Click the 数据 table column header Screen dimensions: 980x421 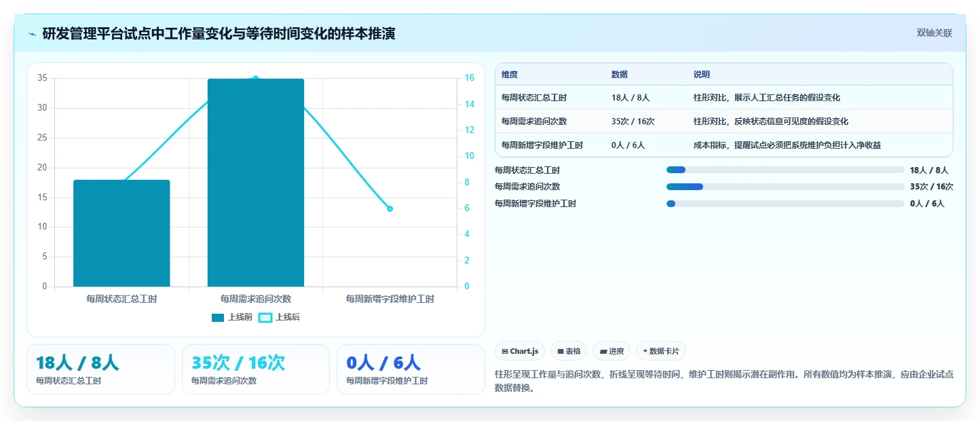tap(620, 75)
